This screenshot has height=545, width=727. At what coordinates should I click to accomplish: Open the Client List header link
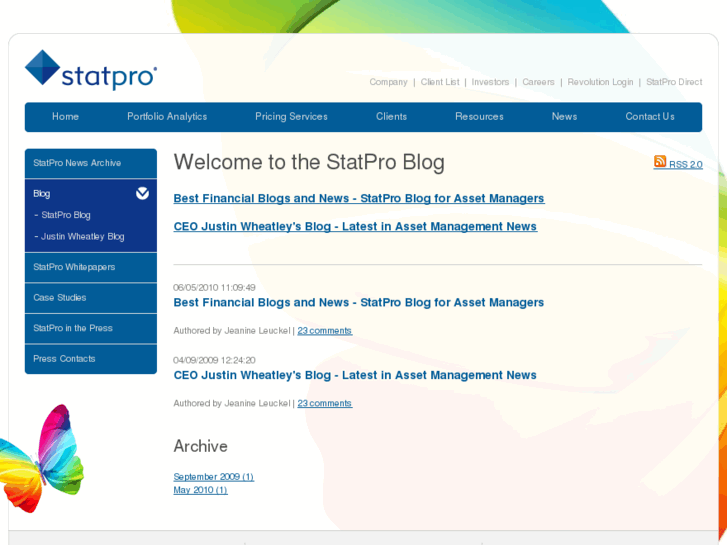(x=440, y=82)
